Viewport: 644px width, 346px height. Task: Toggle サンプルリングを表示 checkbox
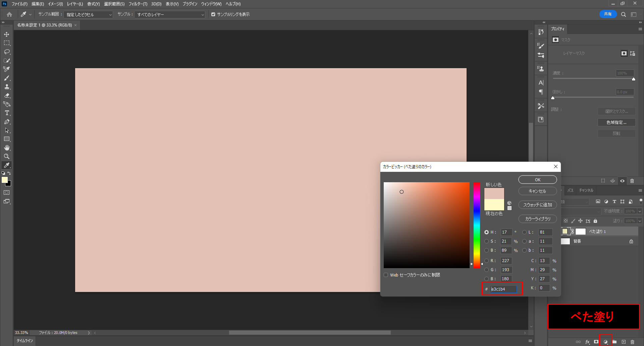pos(213,14)
